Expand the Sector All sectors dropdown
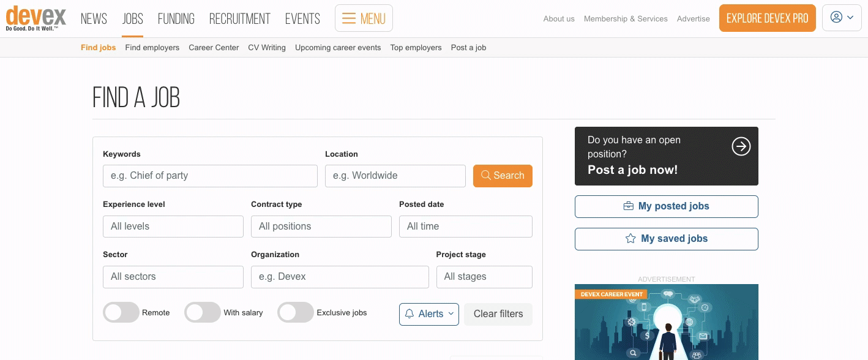The image size is (868, 360). tap(173, 277)
